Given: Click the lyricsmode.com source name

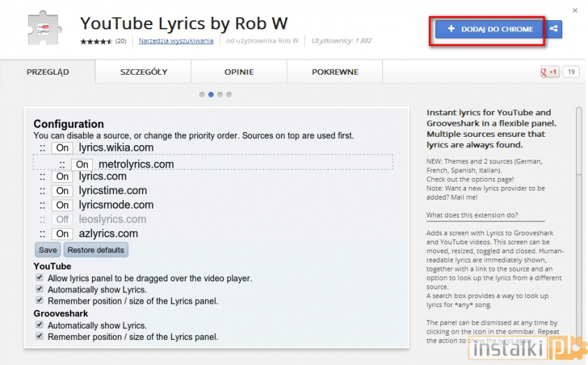Looking at the screenshot, I should [116, 204].
